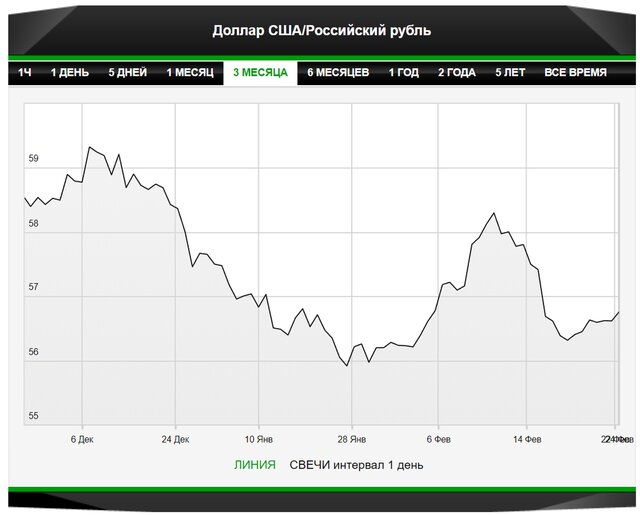Click the December peak on the chart line

[90, 147]
